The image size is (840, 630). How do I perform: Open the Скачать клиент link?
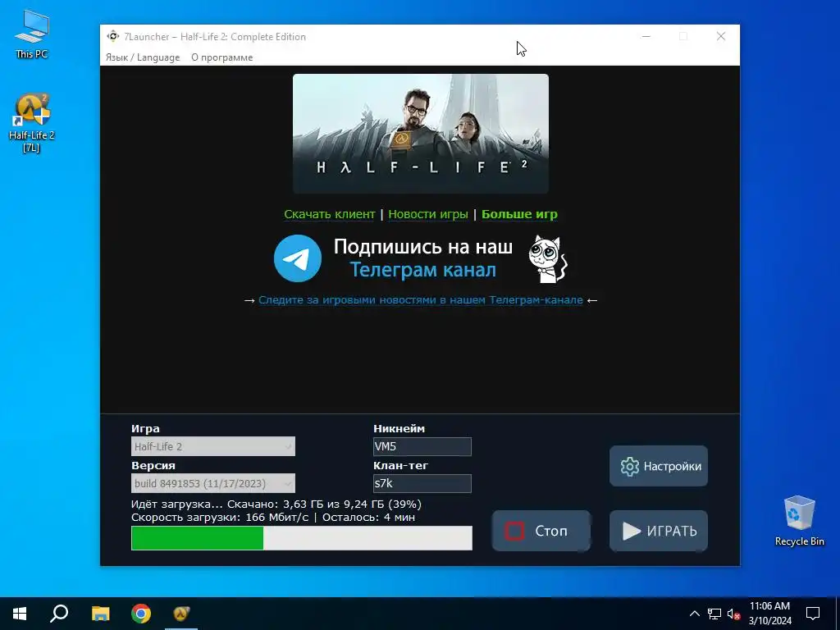(330, 214)
